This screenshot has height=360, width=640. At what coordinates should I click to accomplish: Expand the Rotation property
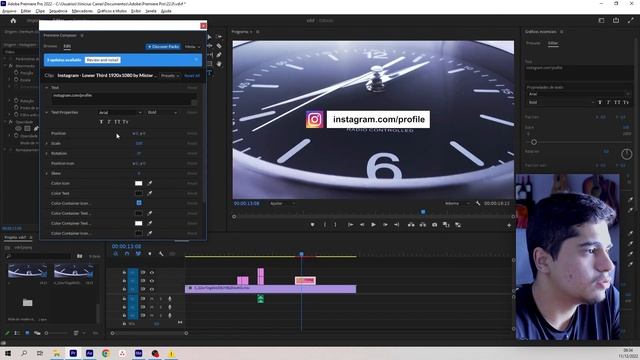pos(47,153)
